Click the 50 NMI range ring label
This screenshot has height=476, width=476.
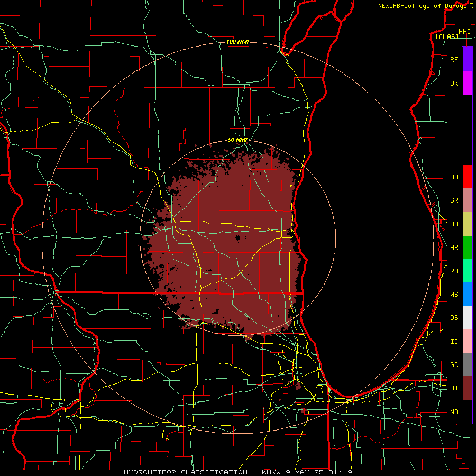point(237,140)
